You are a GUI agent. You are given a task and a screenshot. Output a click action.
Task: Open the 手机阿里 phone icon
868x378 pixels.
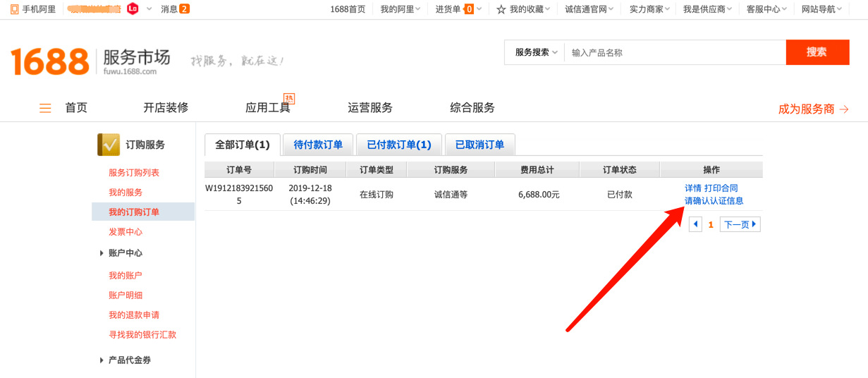tap(14, 9)
